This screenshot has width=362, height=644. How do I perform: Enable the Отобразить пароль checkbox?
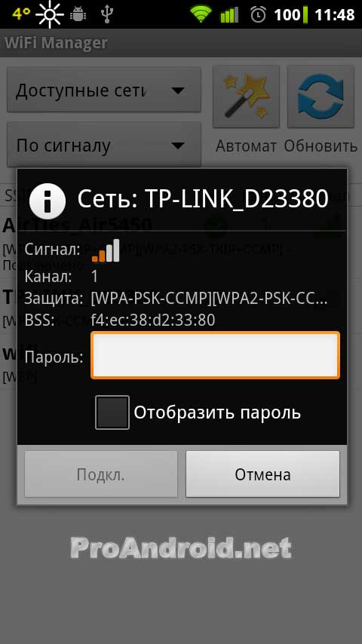click(x=112, y=412)
